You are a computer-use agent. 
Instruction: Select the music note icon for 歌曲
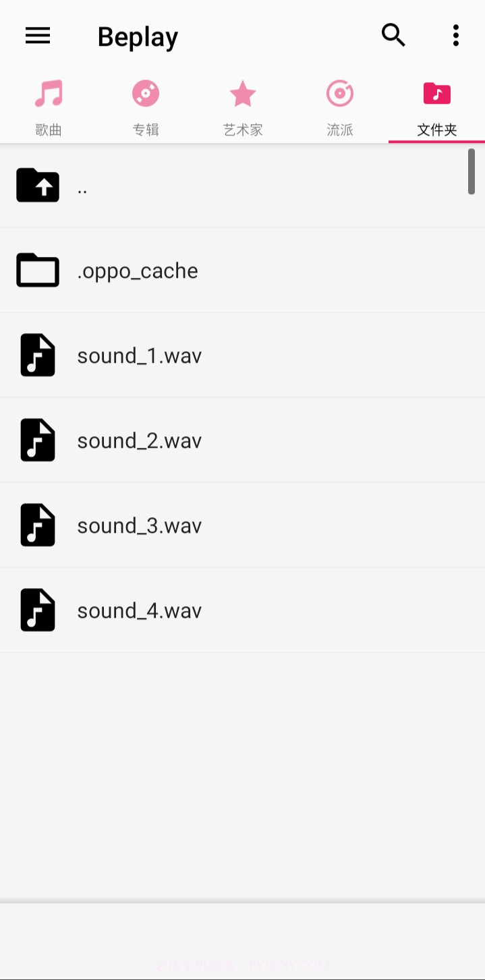(48, 93)
